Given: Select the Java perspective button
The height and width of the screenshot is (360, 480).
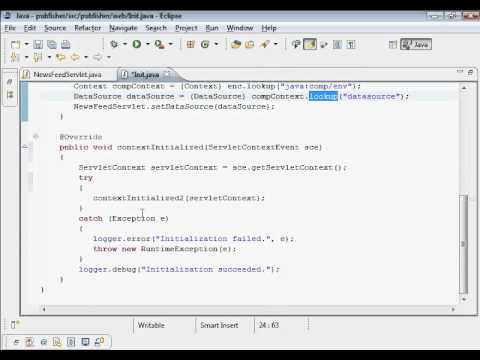Looking at the screenshot, I should coord(416,44).
